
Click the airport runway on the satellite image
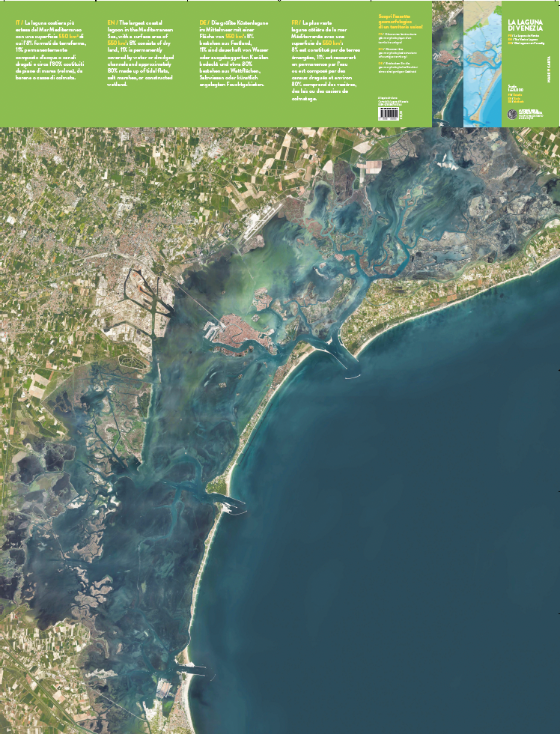click(x=263, y=222)
